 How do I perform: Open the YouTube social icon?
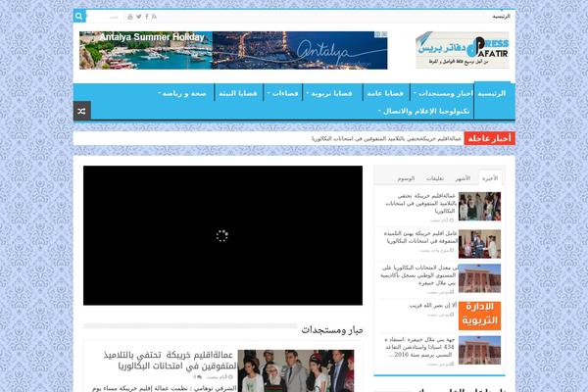130,17
